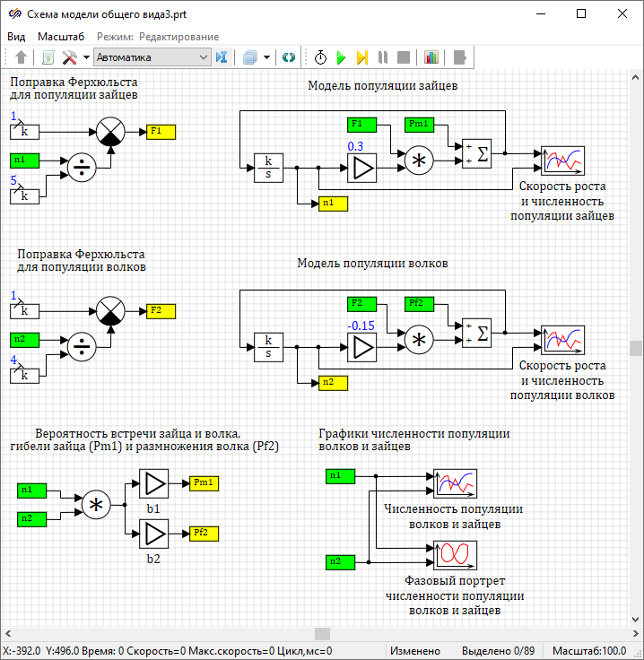644x660 pixels.
Task: Stop the simulation with the square button
Action: coord(404,57)
